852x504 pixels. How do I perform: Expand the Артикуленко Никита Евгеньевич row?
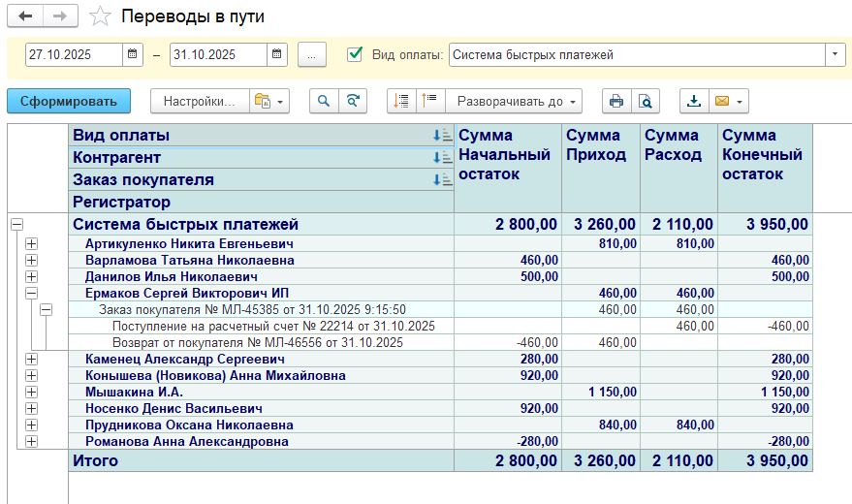tap(31, 244)
